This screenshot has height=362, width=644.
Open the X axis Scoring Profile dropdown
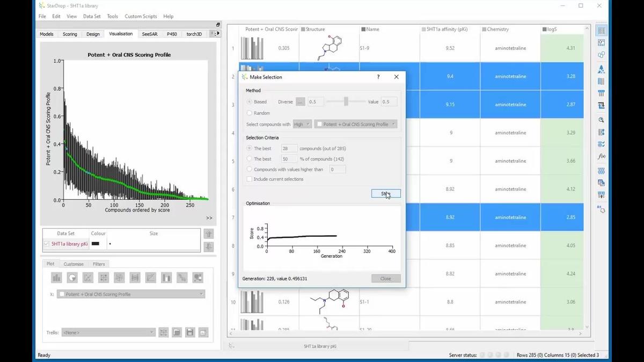[131, 294]
